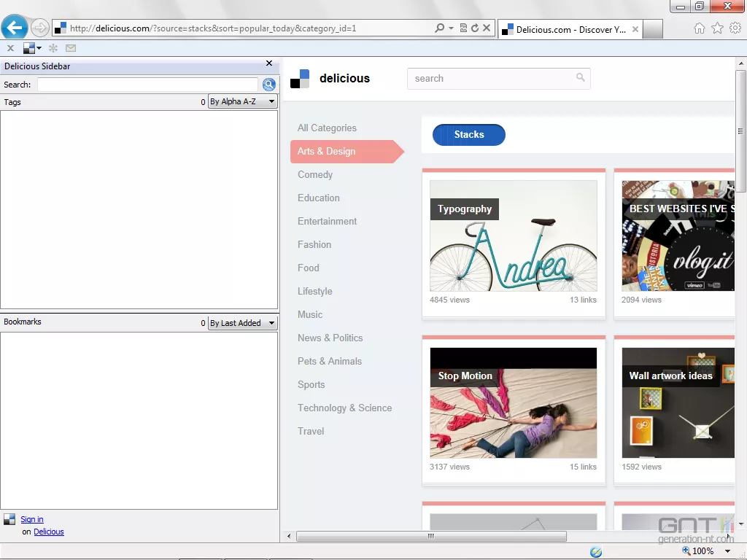Click the envelope icon in the Delicious sidebar toolbar

click(70, 47)
